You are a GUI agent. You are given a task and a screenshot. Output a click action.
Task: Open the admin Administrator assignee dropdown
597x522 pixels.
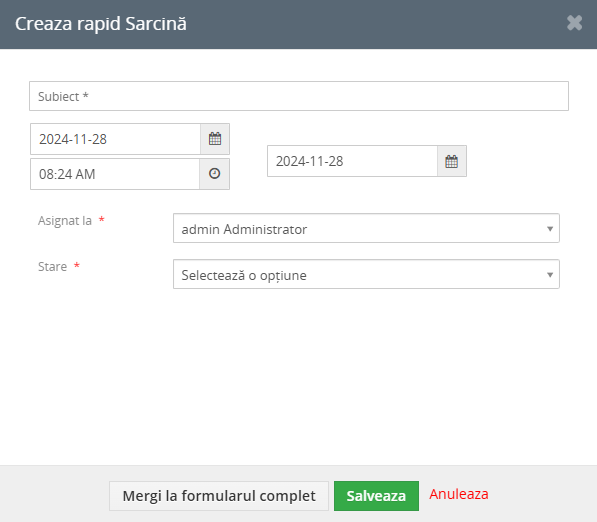pos(366,228)
